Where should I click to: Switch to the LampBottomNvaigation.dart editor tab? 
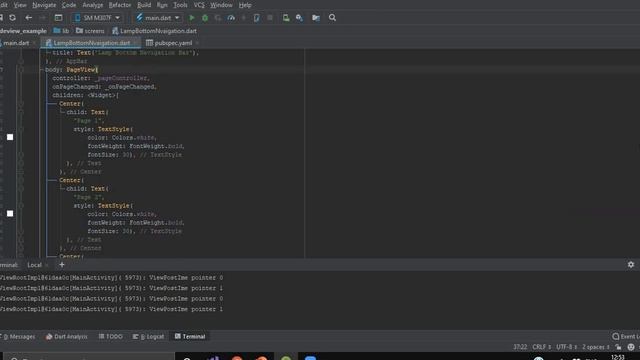coord(91,43)
